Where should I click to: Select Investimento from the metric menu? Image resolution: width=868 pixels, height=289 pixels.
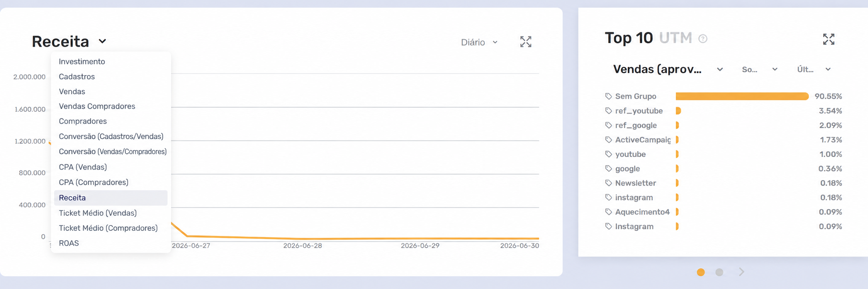[x=111, y=61]
